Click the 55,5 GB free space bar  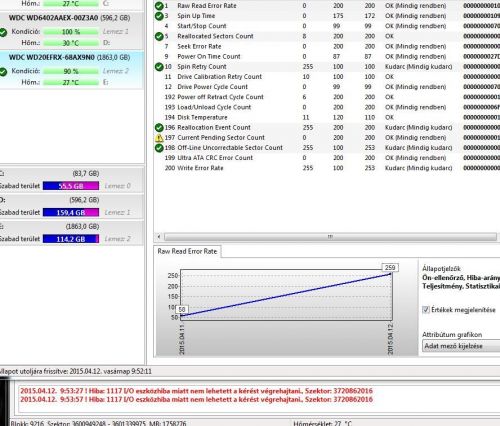click(71, 186)
